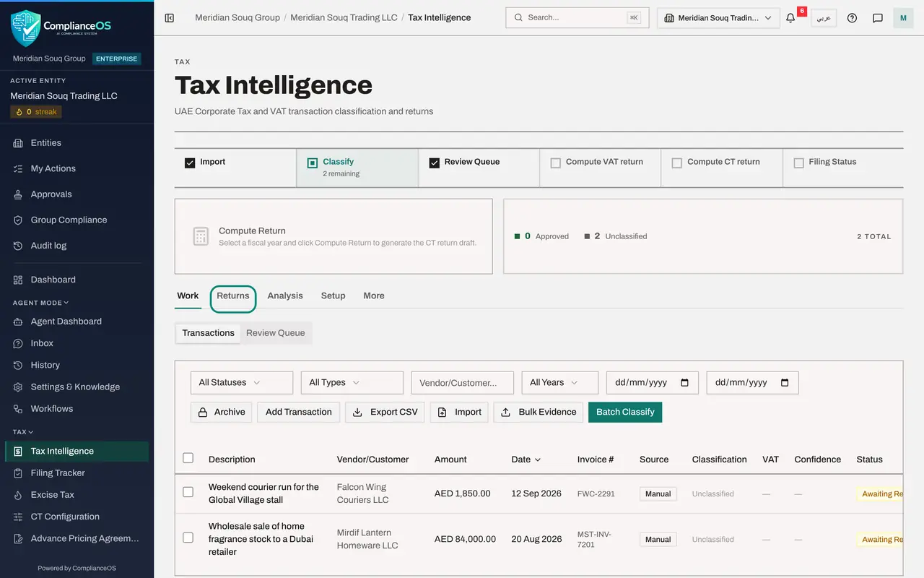Click the Entities building icon in sidebar
Viewport: 924px width, 578px height.
tap(18, 143)
